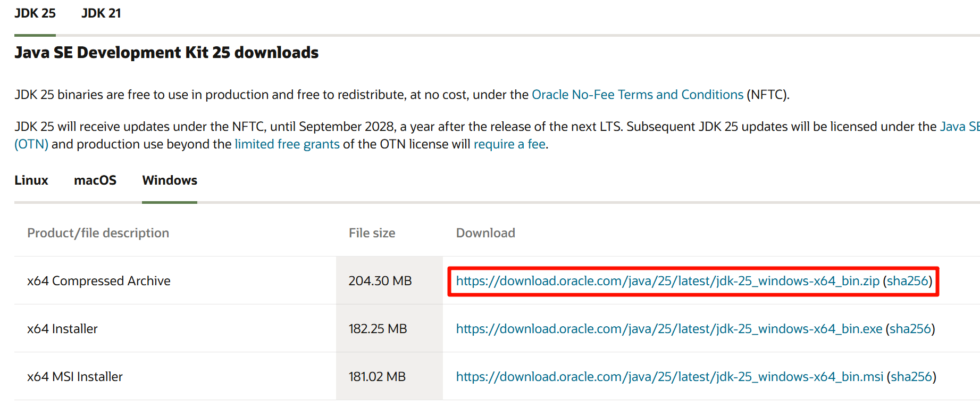Switch to the JDK 21 tab
This screenshot has height=405, width=980.
coord(101,13)
